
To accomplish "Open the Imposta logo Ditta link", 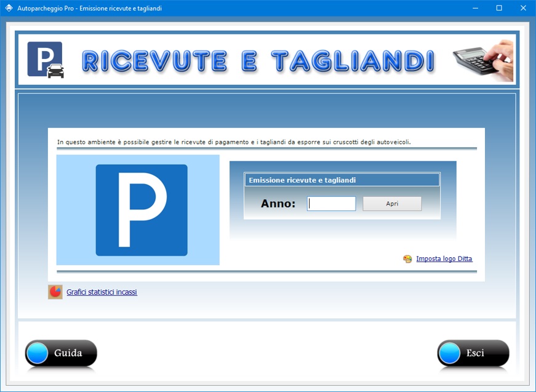I will pyautogui.click(x=444, y=259).
